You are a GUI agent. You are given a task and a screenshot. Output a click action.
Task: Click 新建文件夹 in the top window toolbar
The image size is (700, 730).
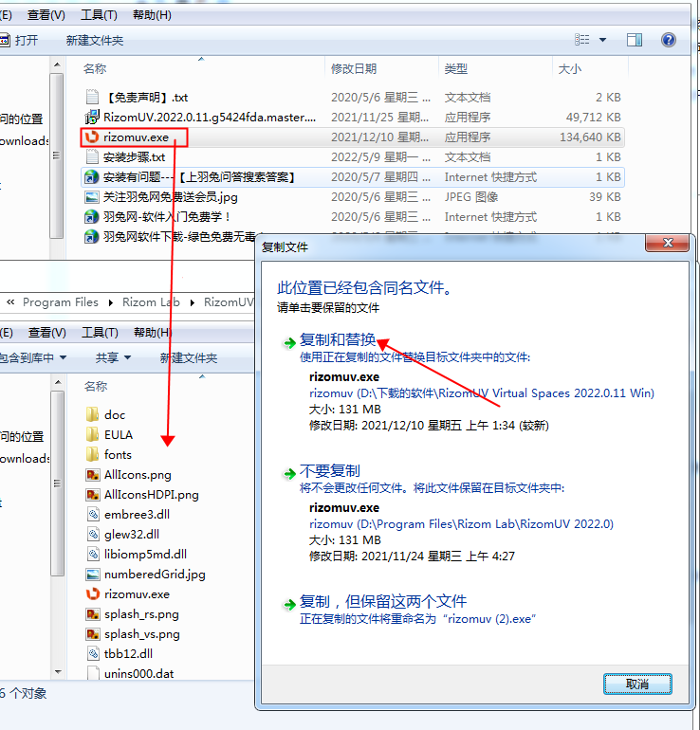95,41
